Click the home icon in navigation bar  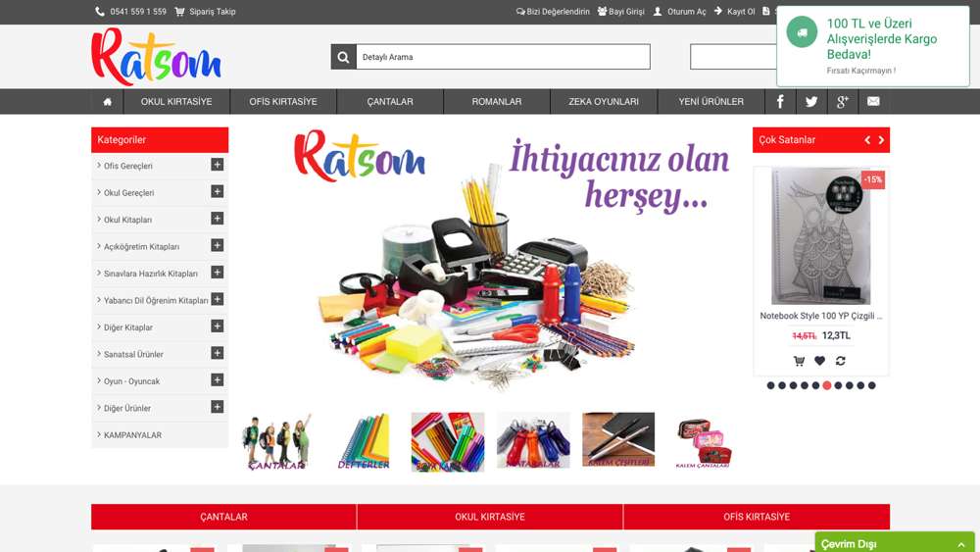click(x=108, y=101)
